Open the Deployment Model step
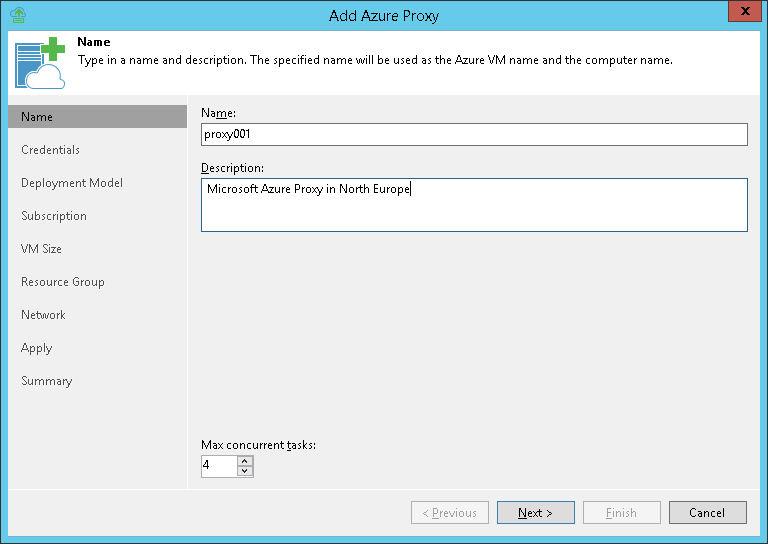Viewport: 768px width, 544px height. (72, 183)
